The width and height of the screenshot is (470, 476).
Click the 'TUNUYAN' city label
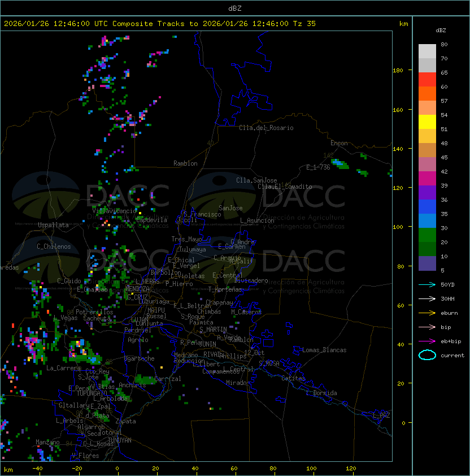coord(120,440)
